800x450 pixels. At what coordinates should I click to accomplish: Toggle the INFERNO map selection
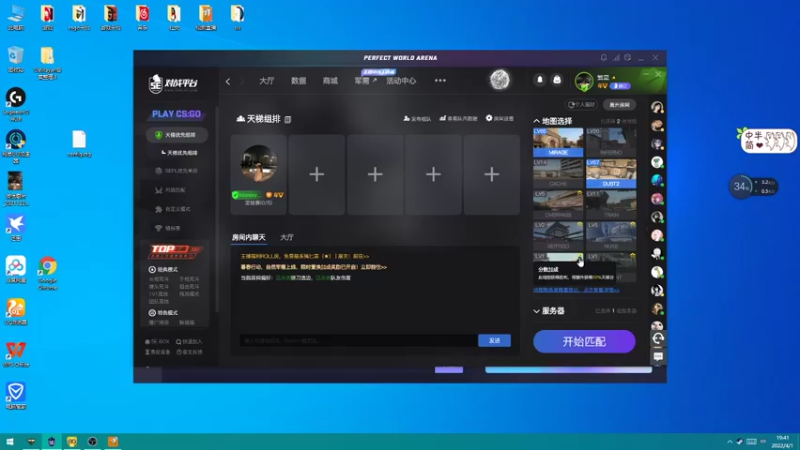click(611, 142)
